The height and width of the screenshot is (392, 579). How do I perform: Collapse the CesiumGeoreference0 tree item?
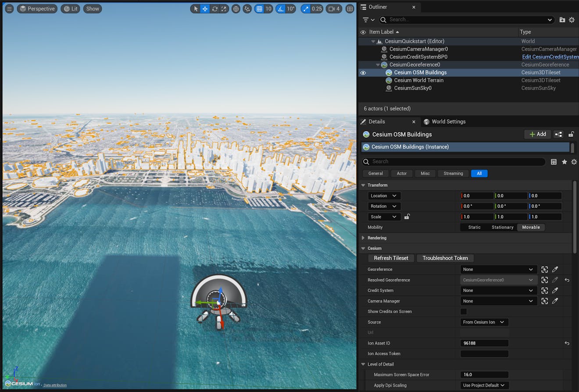(x=378, y=64)
